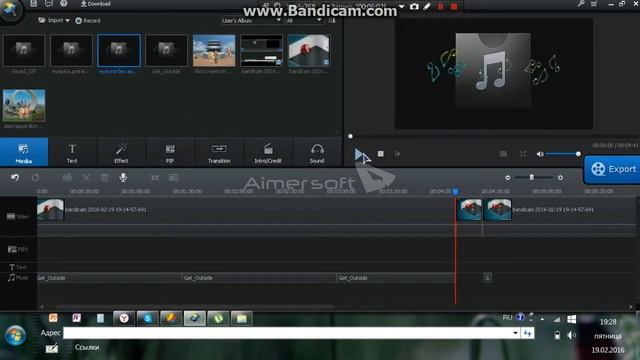640x360 pixels.
Task: Click the Aimersoft logo menu button
Action: click(10, 10)
